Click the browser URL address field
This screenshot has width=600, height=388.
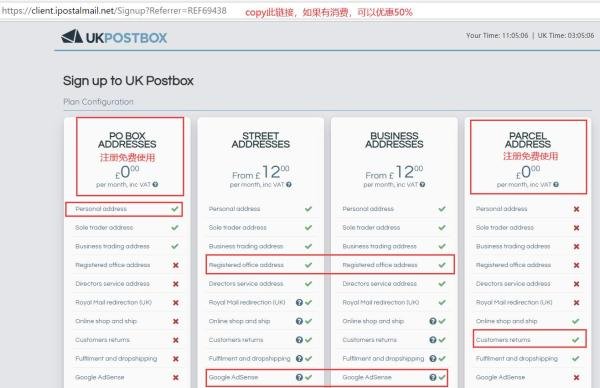[114, 11]
